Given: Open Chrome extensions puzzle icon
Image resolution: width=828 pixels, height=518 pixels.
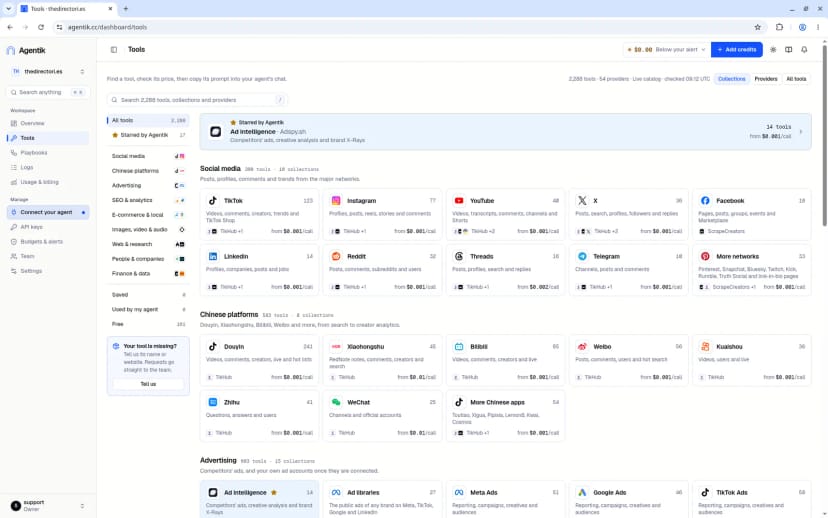Looking at the screenshot, I should (779, 27).
